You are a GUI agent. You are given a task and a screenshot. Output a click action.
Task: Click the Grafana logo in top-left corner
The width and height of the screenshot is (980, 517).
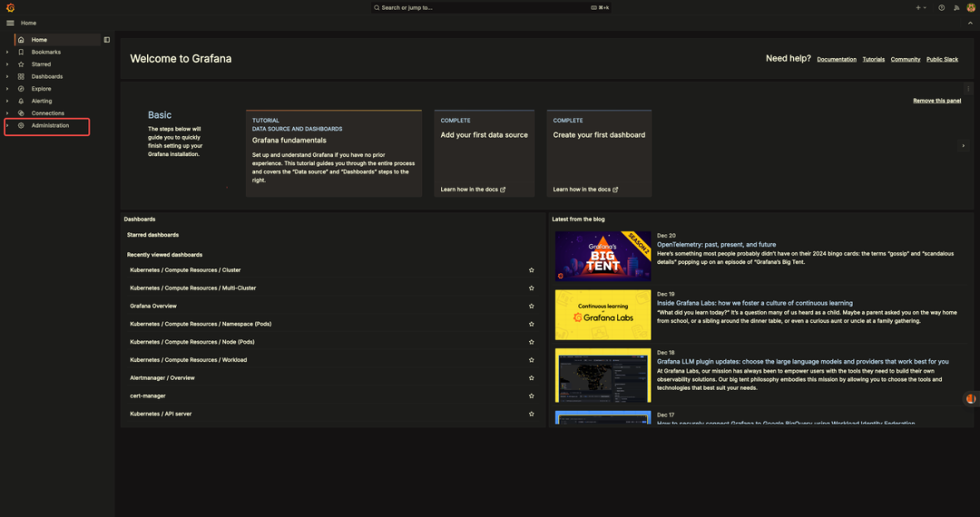click(x=10, y=7)
